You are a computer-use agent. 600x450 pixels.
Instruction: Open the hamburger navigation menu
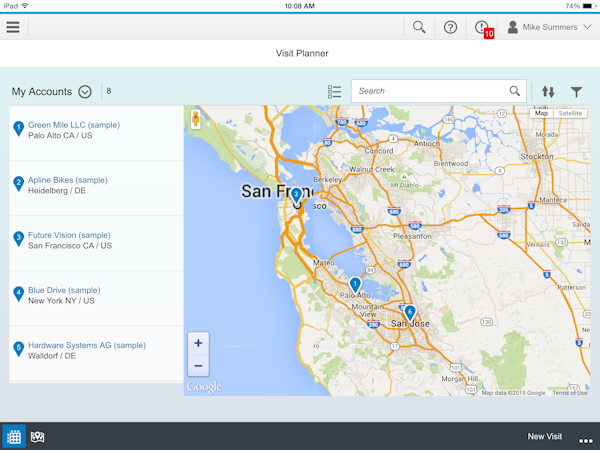pyautogui.click(x=13, y=27)
